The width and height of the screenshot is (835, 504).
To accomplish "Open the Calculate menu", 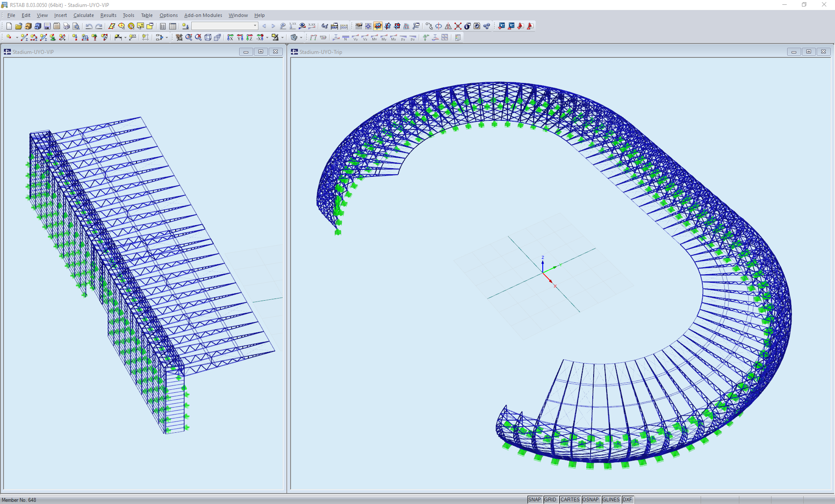I will tap(83, 15).
